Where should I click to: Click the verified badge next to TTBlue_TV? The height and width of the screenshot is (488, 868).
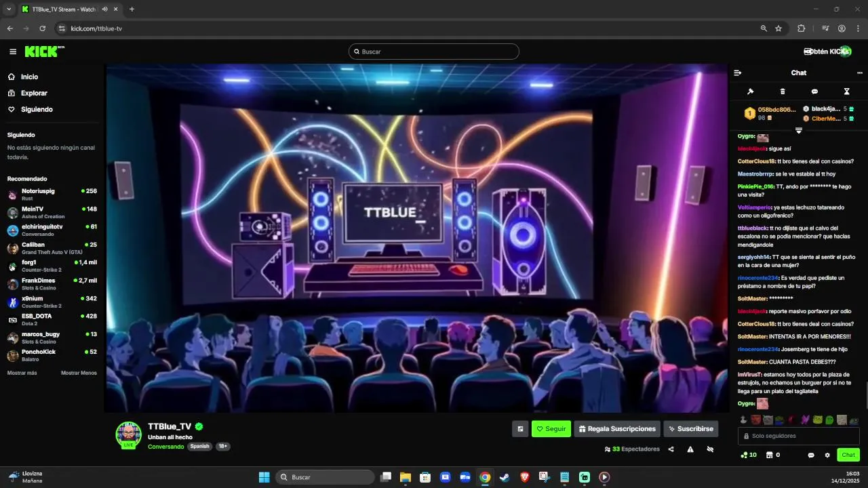(199, 426)
